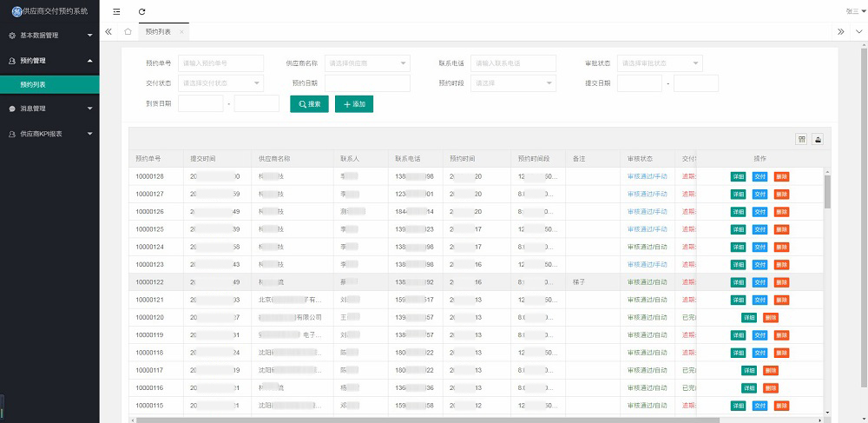Open the 审批状态 dropdown
Screen dimensions: 868x423
659,63
